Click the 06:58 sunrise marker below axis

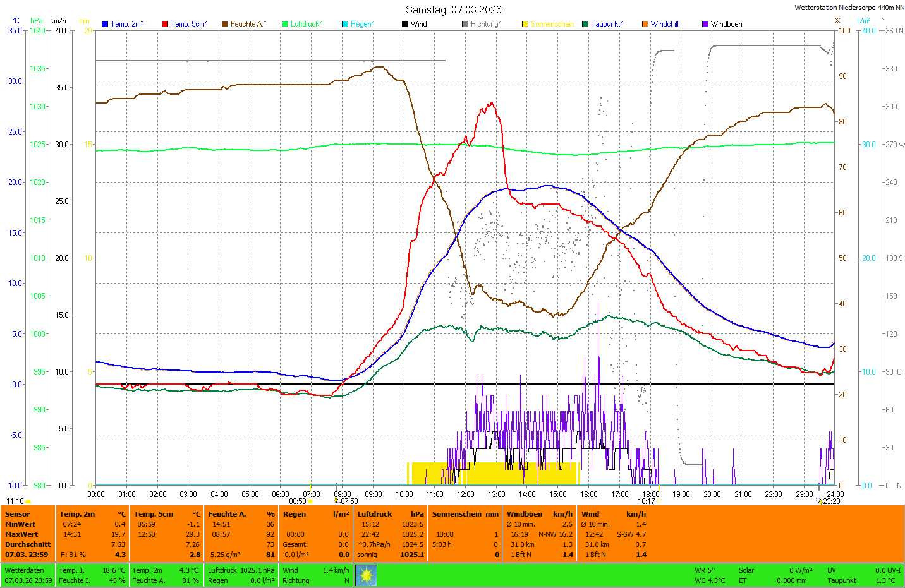pos(310,501)
